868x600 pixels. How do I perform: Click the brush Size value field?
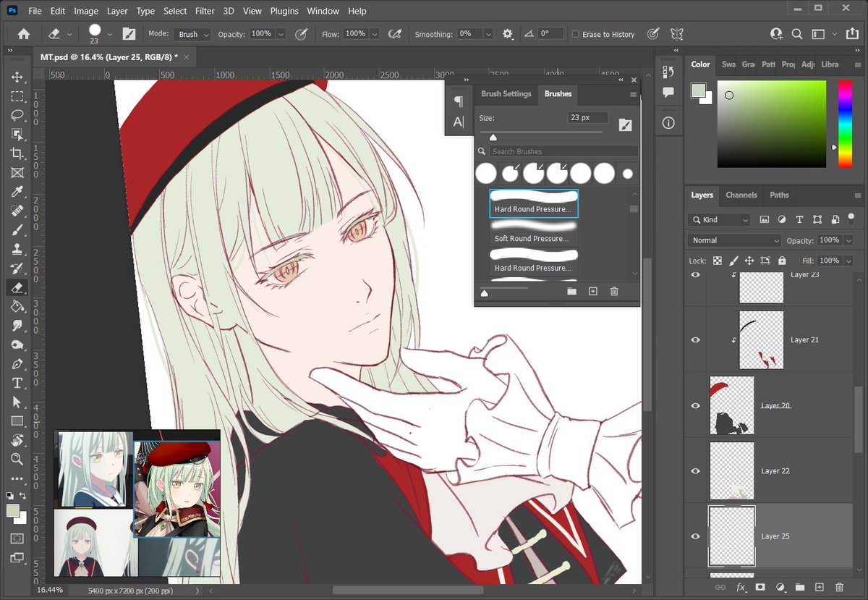click(x=587, y=117)
